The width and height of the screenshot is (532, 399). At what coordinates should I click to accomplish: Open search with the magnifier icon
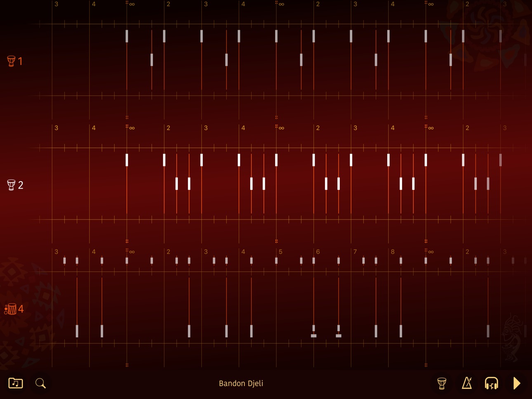click(x=40, y=383)
